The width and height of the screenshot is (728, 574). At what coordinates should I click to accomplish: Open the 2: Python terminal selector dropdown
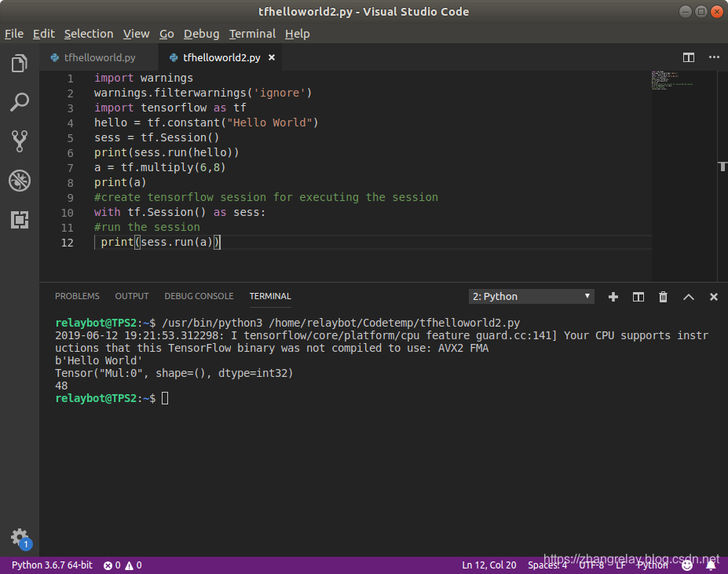[531, 296]
